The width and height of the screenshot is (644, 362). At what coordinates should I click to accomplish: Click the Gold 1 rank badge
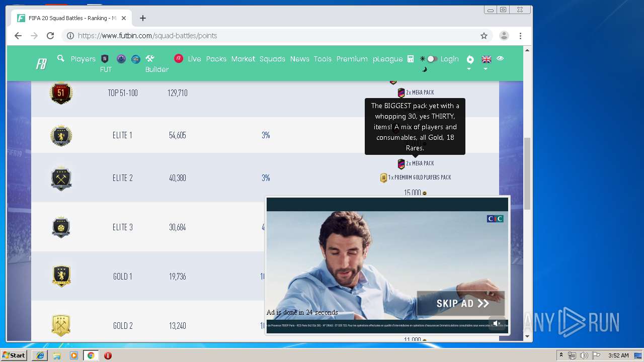[x=61, y=276]
